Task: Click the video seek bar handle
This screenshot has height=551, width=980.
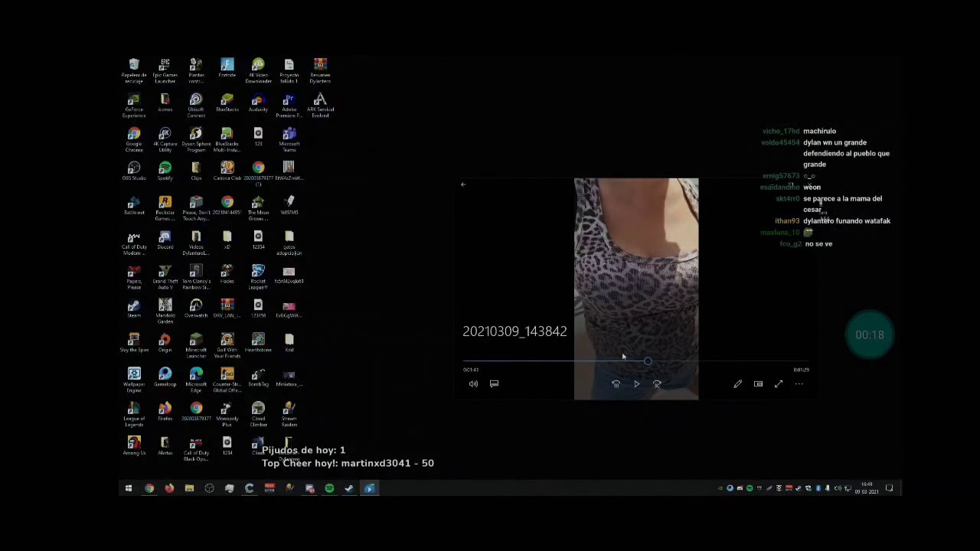Action: click(x=648, y=361)
